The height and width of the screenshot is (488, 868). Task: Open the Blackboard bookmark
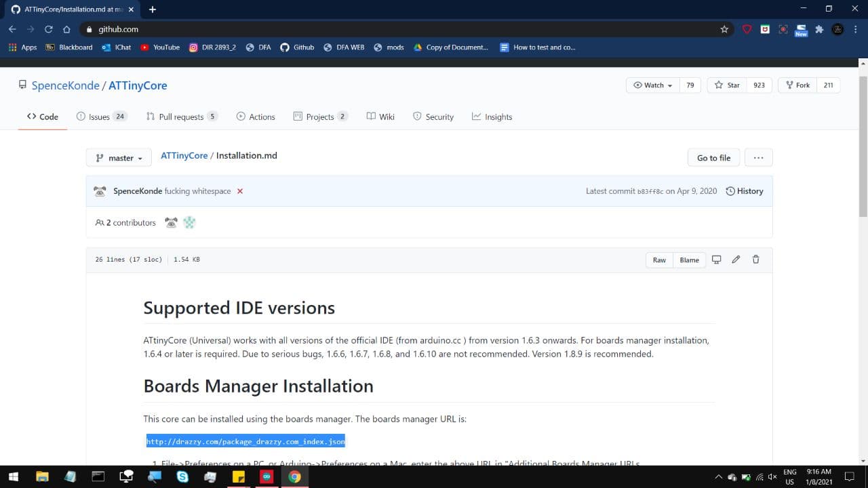point(68,47)
